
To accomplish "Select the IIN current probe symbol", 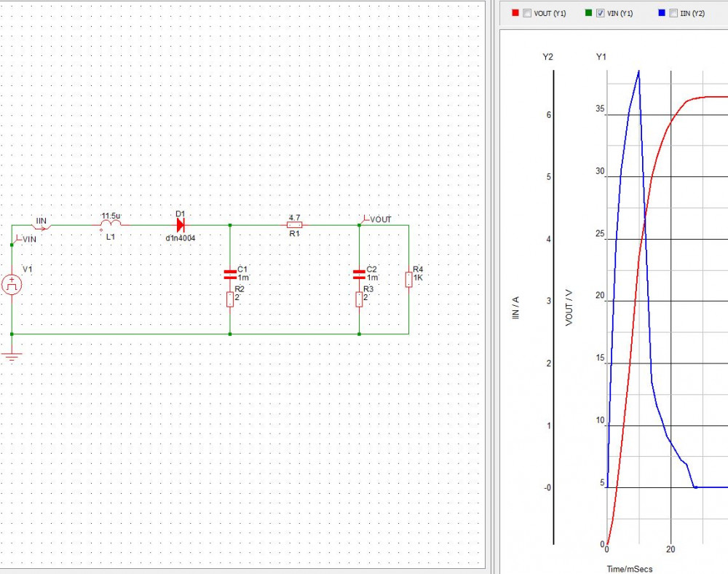I will pyautogui.click(x=41, y=226).
